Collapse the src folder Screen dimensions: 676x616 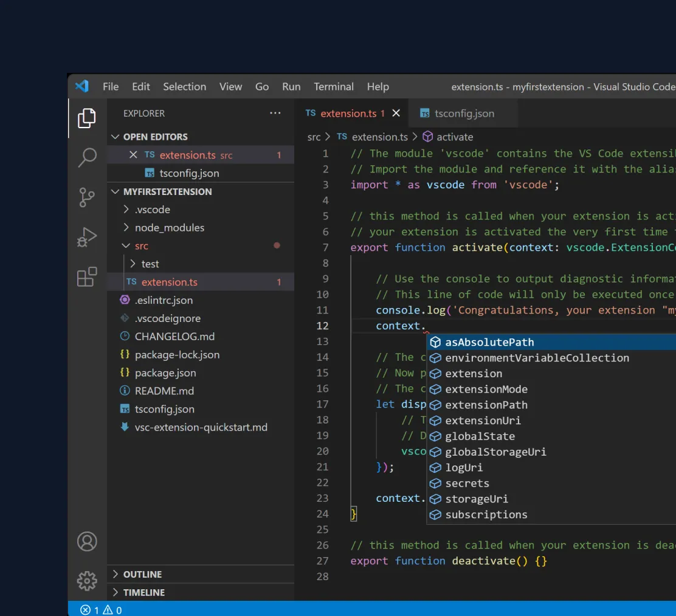(141, 246)
